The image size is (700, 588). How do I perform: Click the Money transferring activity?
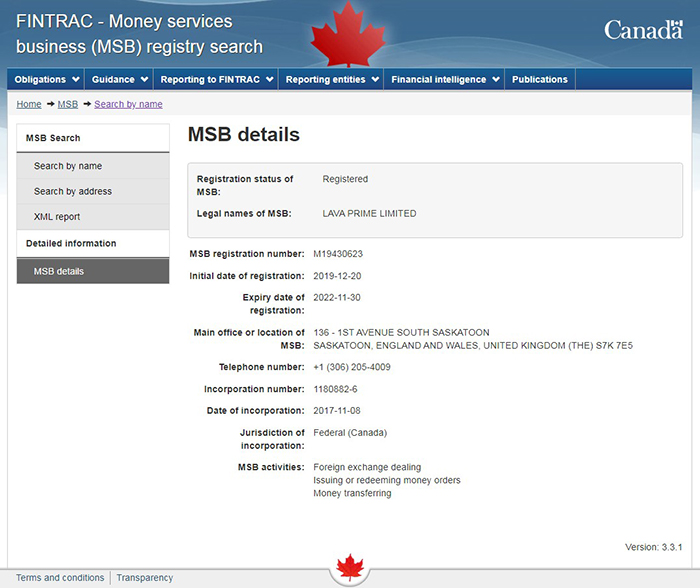[x=352, y=493]
